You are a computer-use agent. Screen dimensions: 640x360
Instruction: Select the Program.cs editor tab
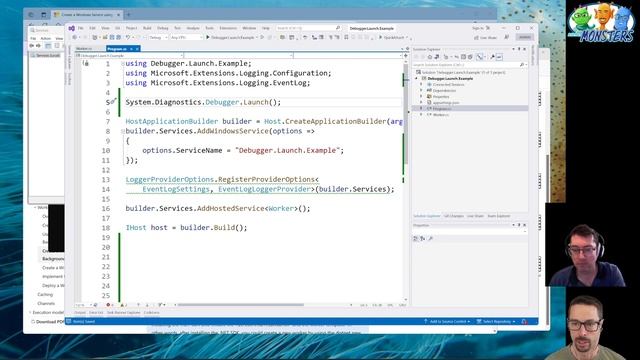pyautogui.click(x=117, y=49)
